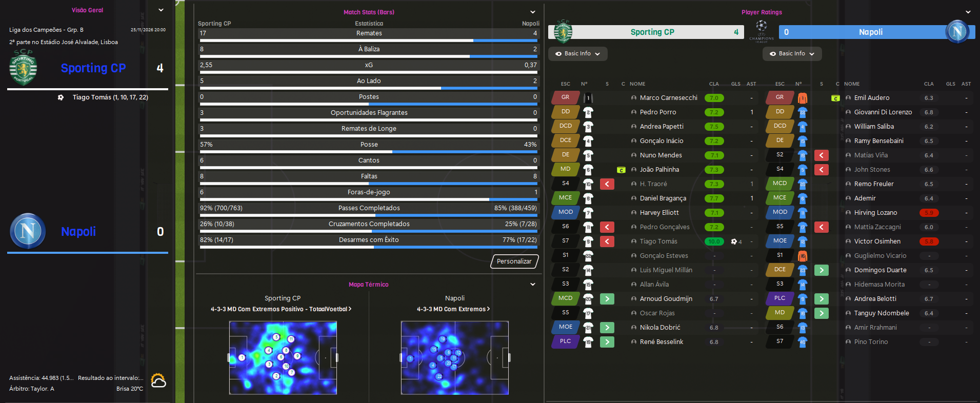
Task: Open Sporting CP's 4-3-3 TotaalVoetbal formation link
Action: point(281,309)
